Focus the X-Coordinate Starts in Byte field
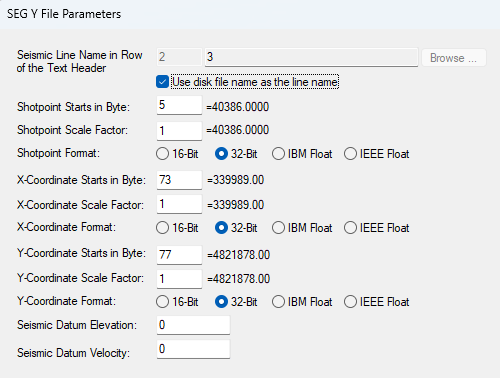500x378 pixels. 179,180
